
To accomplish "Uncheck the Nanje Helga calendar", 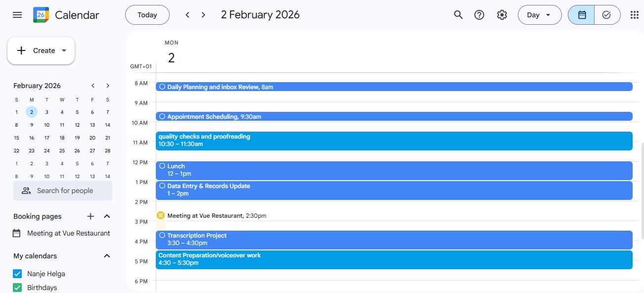I will click(x=17, y=274).
